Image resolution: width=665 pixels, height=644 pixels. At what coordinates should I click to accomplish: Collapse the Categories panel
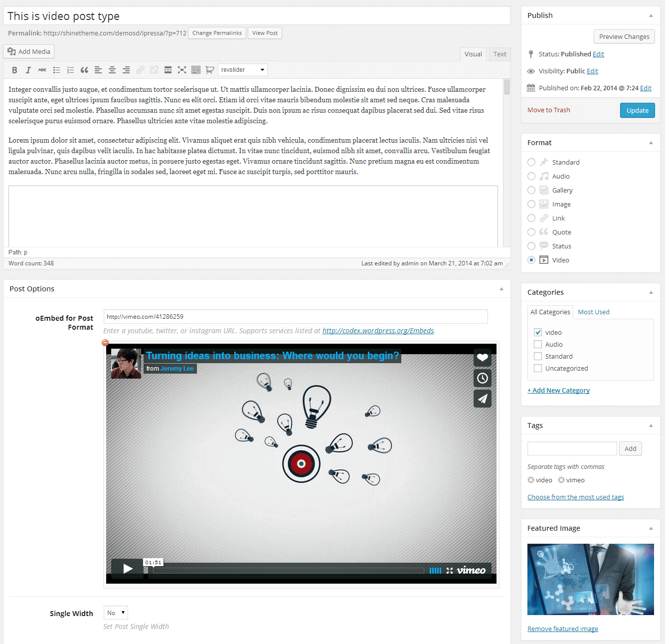coord(651,292)
